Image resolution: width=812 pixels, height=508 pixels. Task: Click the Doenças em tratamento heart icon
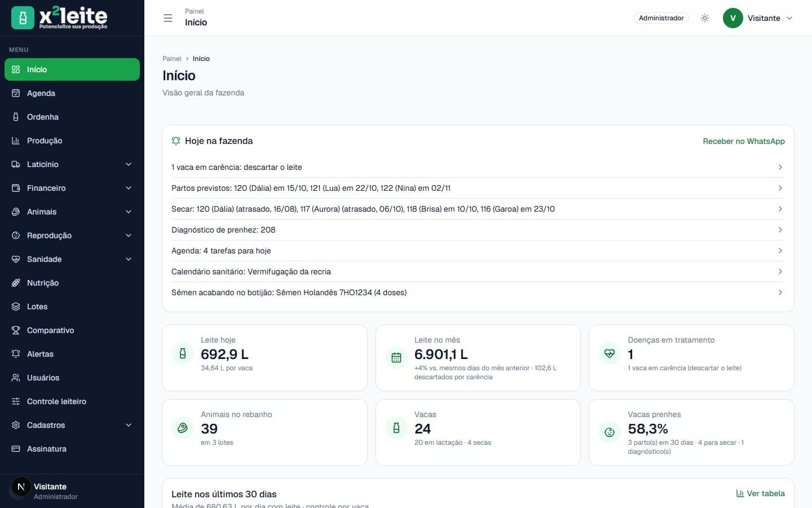[610, 353]
